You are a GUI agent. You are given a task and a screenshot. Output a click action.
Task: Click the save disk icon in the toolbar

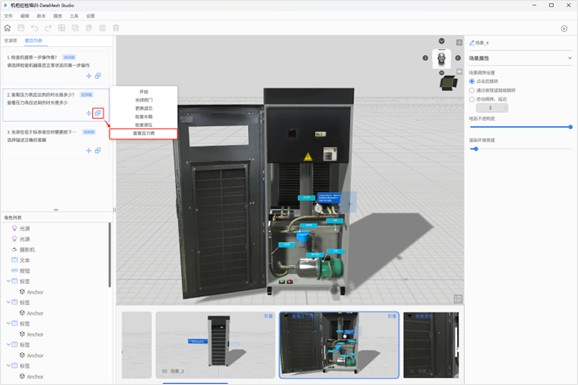click(x=21, y=28)
